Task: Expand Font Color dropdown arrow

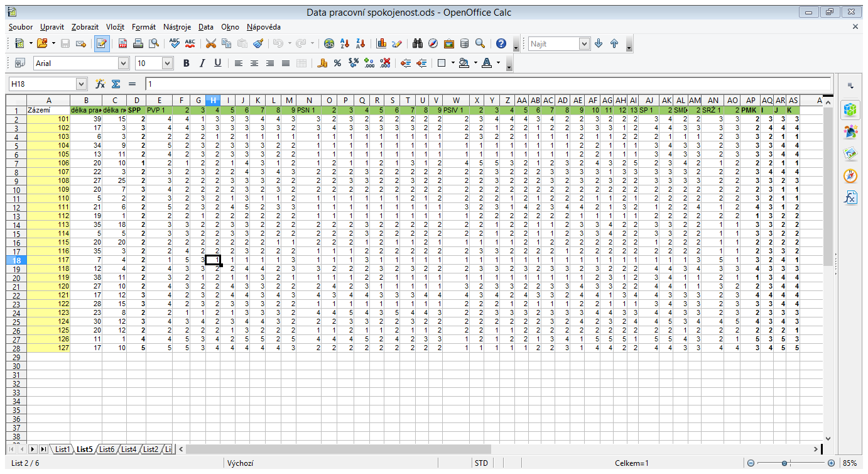Action: [x=498, y=63]
